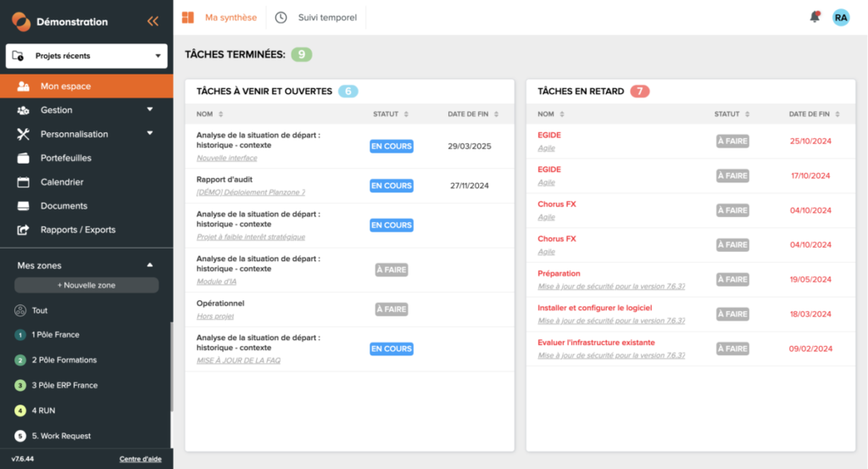The image size is (868, 469).
Task: Open the Centre d'aide link
Action: tap(141, 460)
